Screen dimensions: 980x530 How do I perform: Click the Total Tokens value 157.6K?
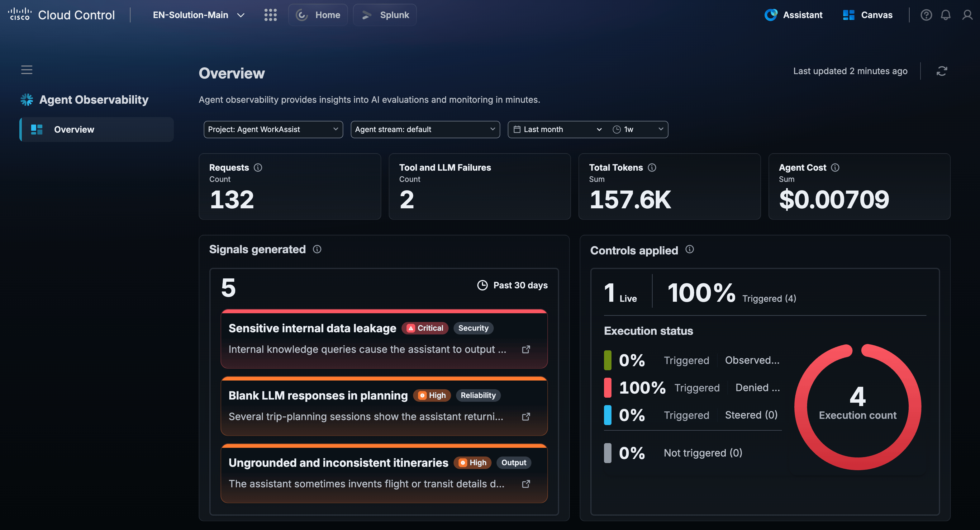pyautogui.click(x=630, y=199)
